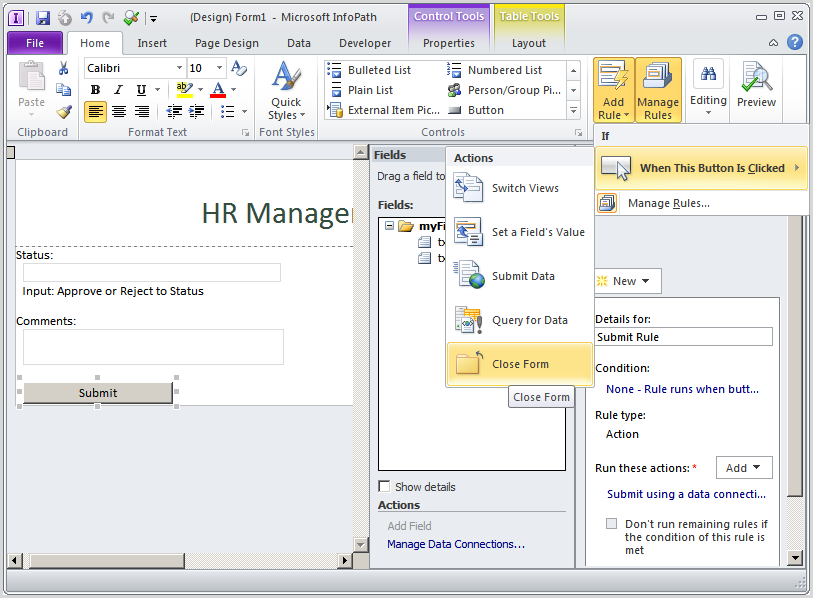This screenshot has height=598, width=813.
Task: Click Preview form button
Action: (x=756, y=86)
